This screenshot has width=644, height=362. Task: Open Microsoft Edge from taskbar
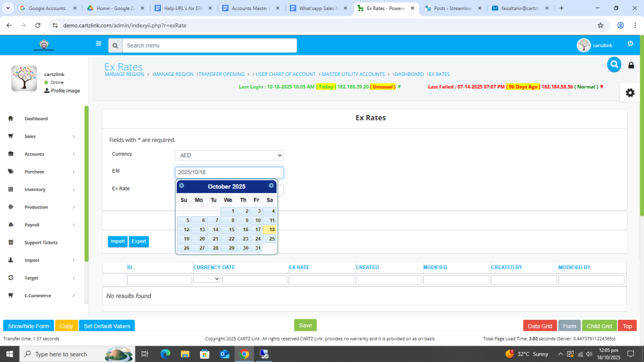[165, 354]
